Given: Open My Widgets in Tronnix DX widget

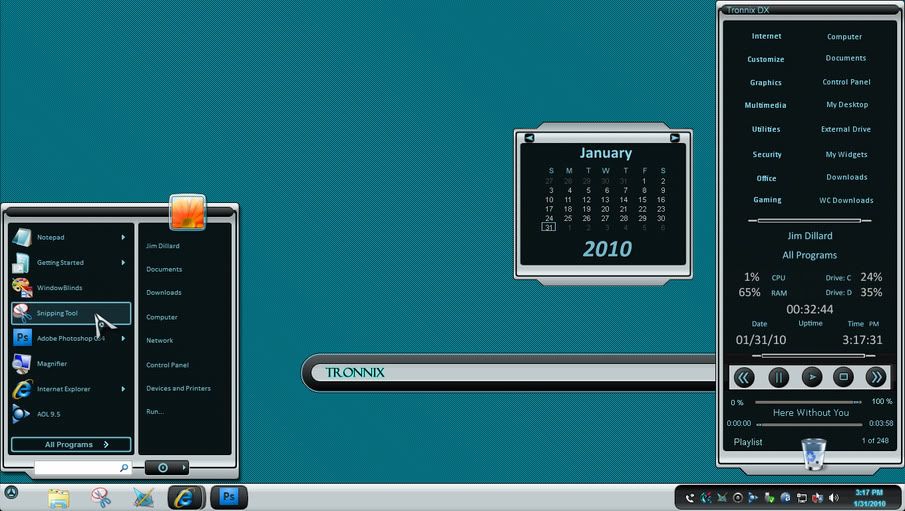Looking at the screenshot, I should [846, 154].
